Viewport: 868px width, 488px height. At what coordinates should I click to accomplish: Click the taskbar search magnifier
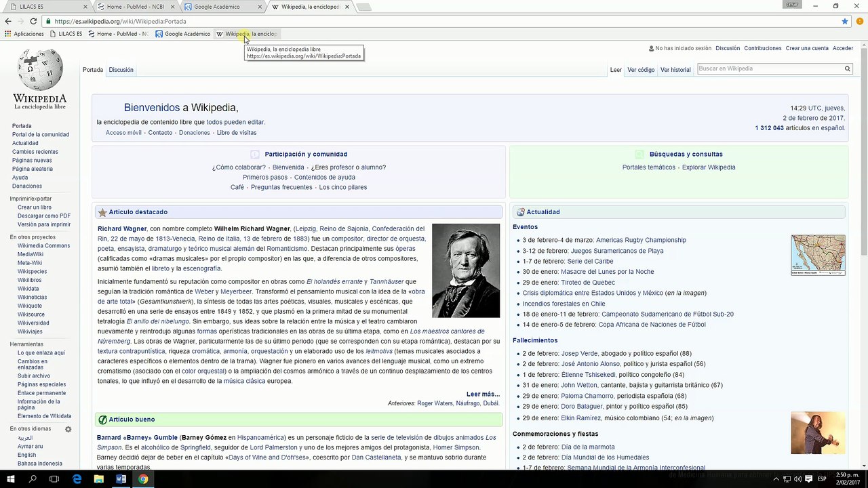33,479
